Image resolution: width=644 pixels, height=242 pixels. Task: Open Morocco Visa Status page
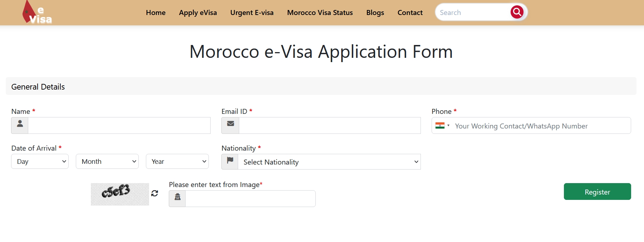tap(320, 12)
